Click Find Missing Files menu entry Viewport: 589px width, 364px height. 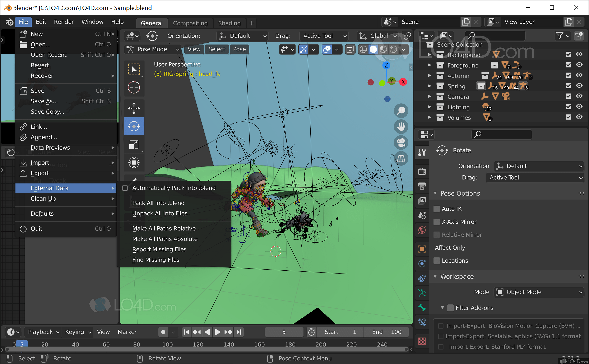tap(156, 260)
